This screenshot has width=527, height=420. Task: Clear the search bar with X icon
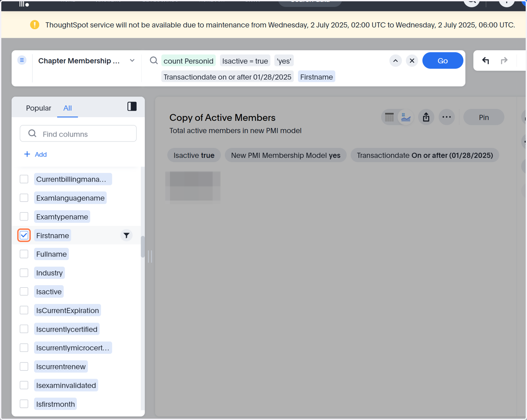(411, 61)
